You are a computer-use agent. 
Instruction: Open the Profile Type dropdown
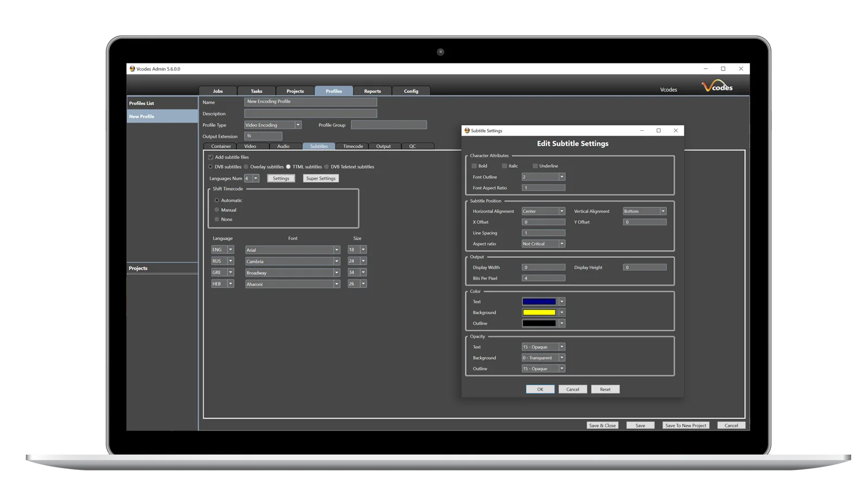click(x=298, y=125)
